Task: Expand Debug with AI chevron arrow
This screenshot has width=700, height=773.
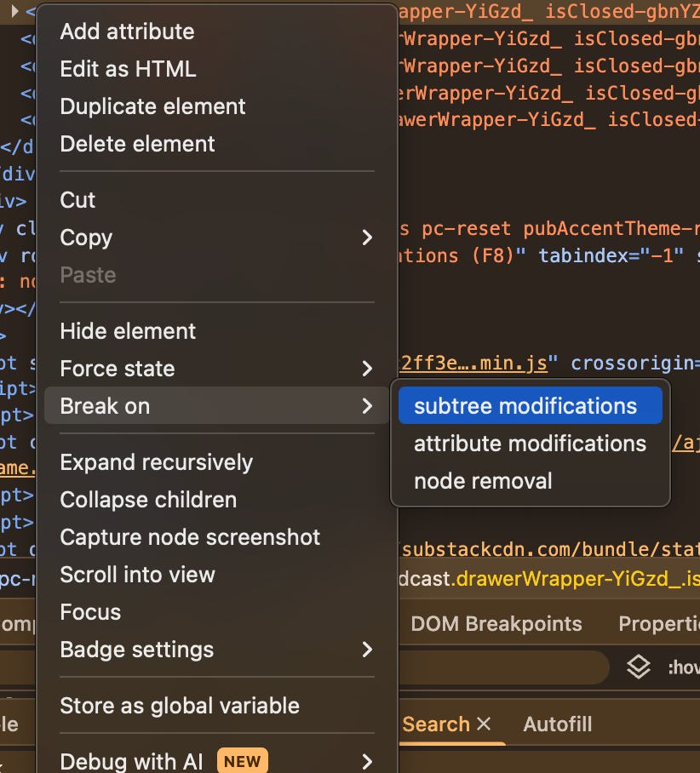Action: coord(367,762)
